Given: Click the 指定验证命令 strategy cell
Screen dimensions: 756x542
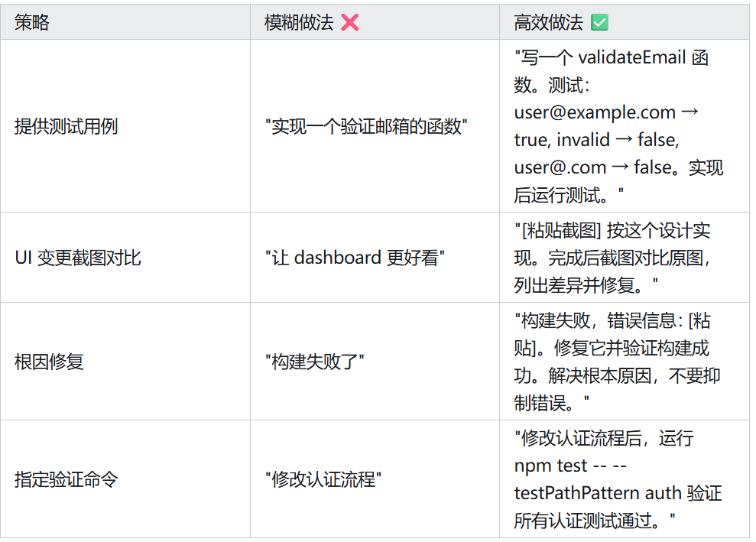Looking at the screenshot, I should pyautogui.click(x=67, y=480).
